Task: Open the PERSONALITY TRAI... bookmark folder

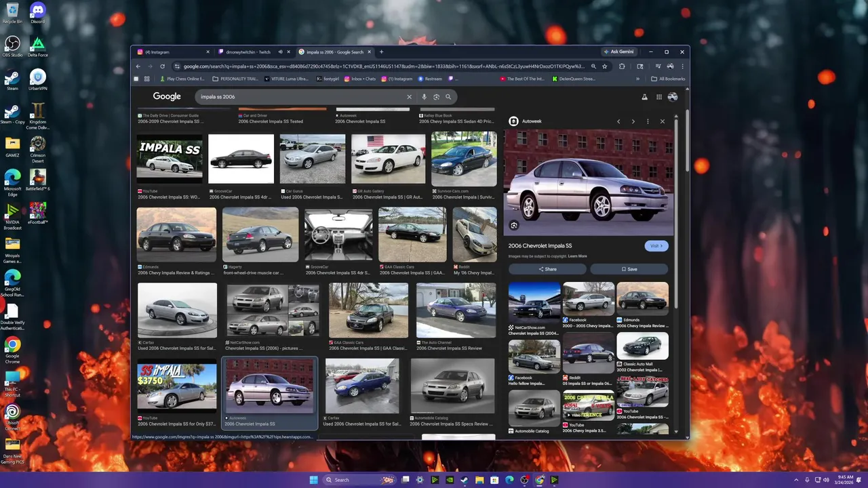Action: coord(235,79)
